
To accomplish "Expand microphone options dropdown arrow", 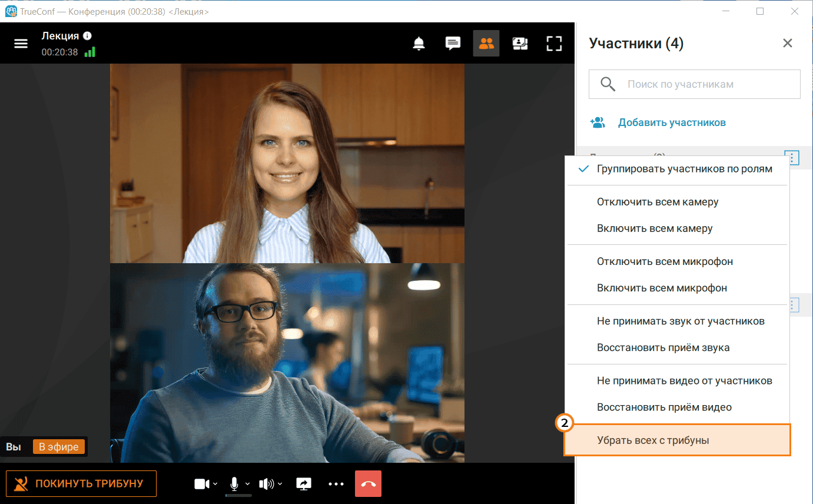I will pyautogui.click(x=247, y=484).
